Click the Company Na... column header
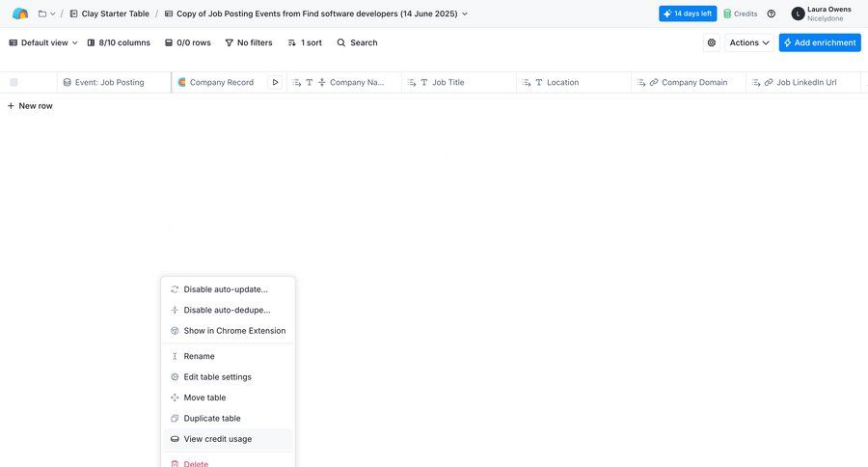 344,82
